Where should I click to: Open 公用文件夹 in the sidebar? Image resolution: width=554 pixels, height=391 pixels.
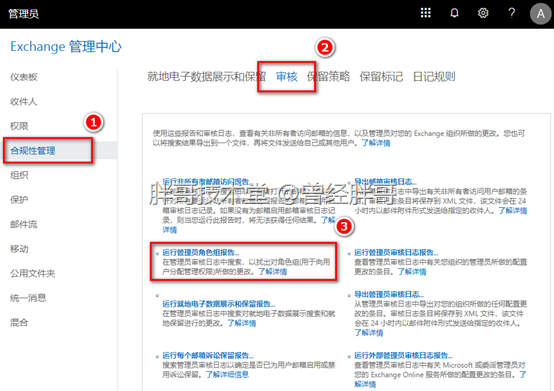click(33, 273)
